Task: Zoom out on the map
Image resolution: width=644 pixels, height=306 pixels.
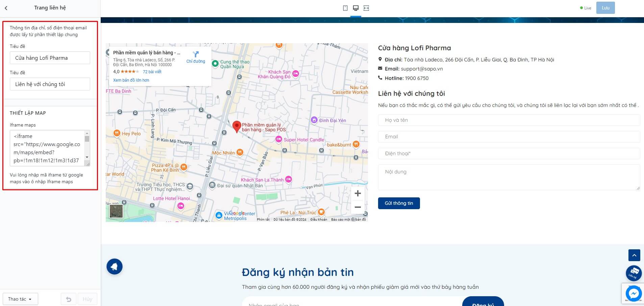Action: point(358,207)
